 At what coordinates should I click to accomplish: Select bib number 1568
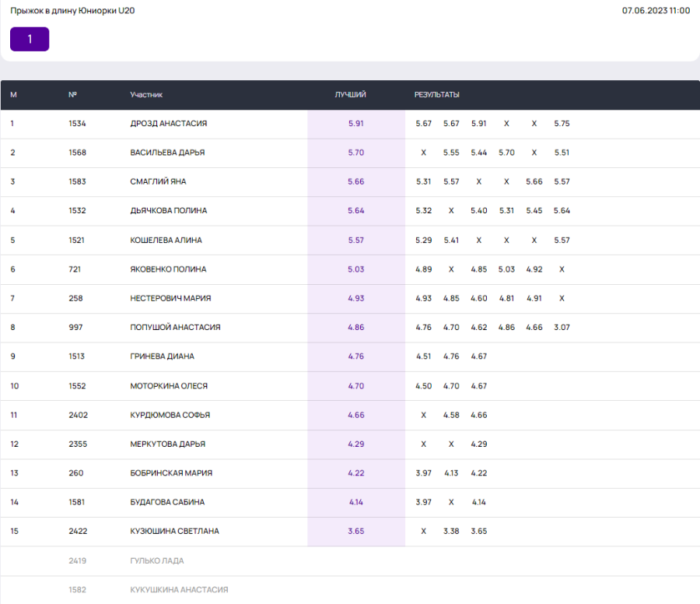[x=77, y=153]
